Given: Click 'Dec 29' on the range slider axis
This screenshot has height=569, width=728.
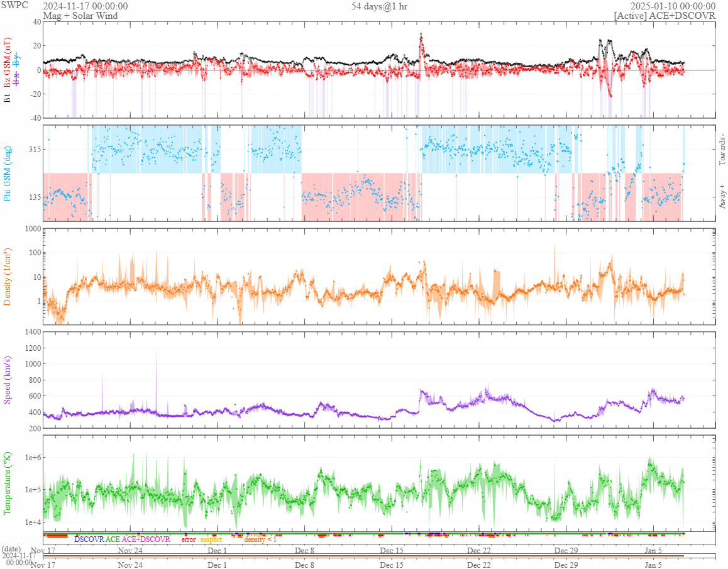Looking at the screenshot, I should [x=566, y=565].
